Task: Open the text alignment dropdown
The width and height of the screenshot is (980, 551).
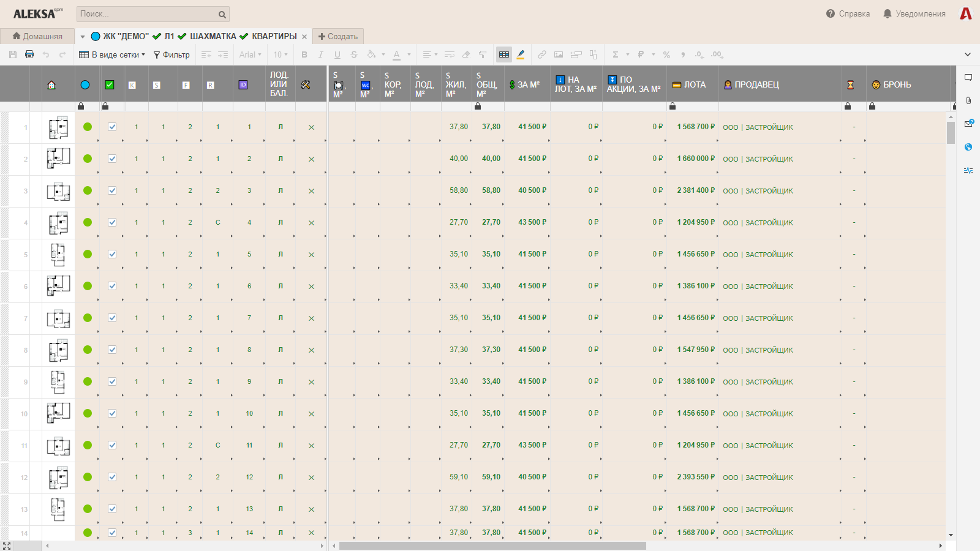Action: pos(430,54)
